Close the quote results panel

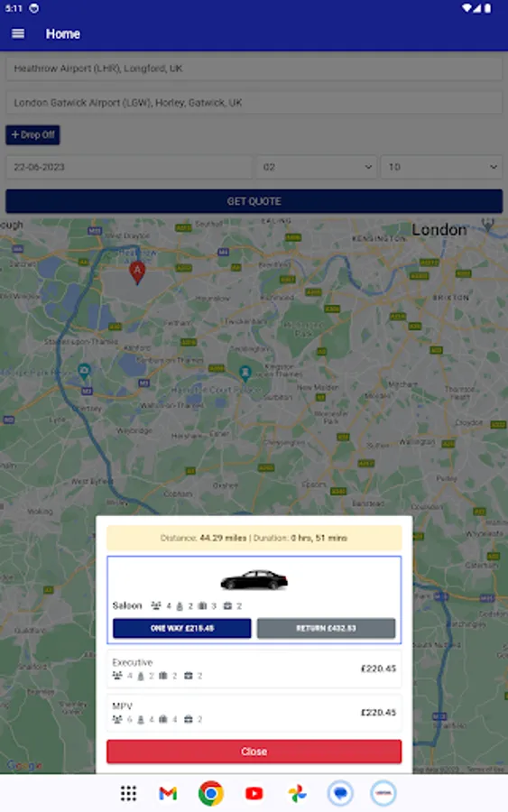pyautogui.click(x=254, y=752)
